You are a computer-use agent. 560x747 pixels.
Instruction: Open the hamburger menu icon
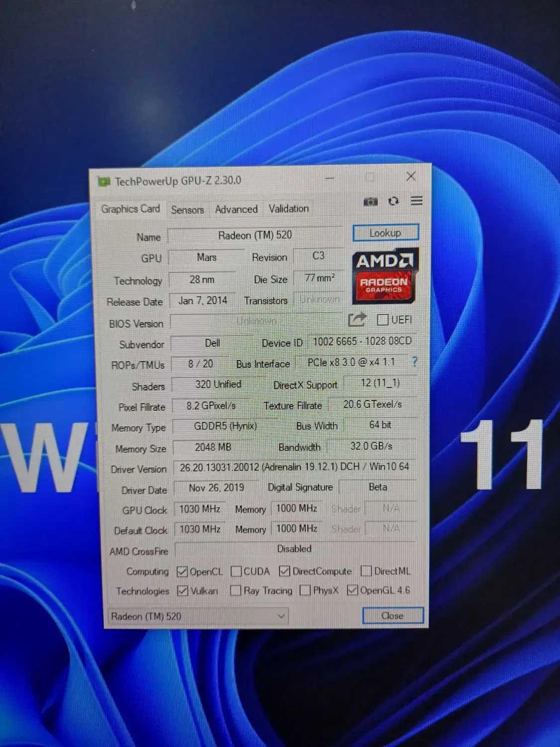point(417,201)
